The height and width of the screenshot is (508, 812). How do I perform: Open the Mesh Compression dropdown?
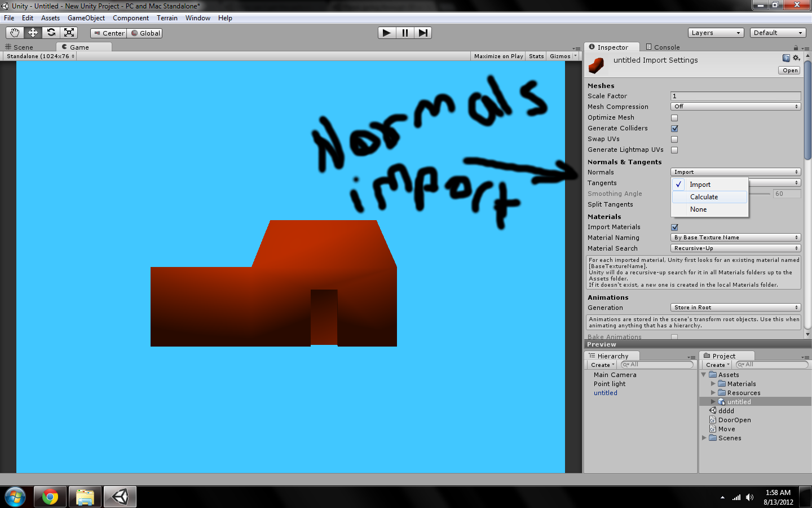click(x=735, y=107)
